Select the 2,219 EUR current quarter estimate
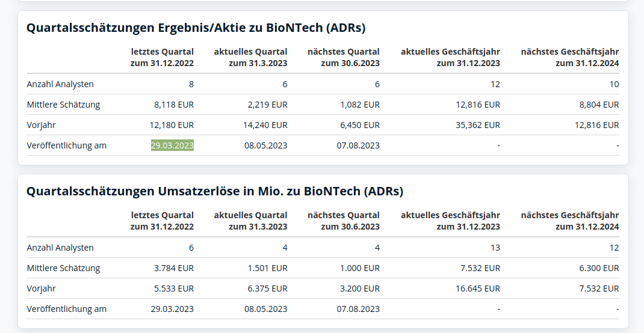 (x=267, y=105)
